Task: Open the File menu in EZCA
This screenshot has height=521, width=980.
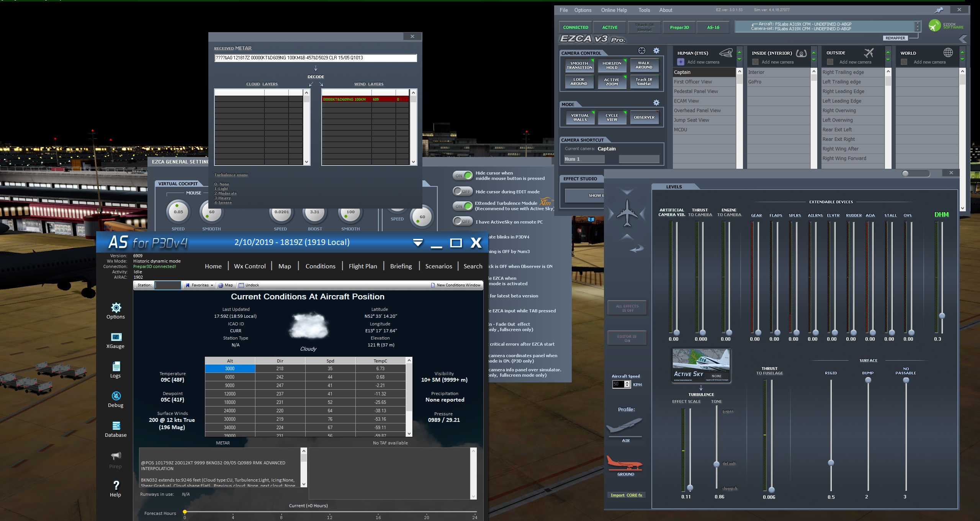Action: 564,10
